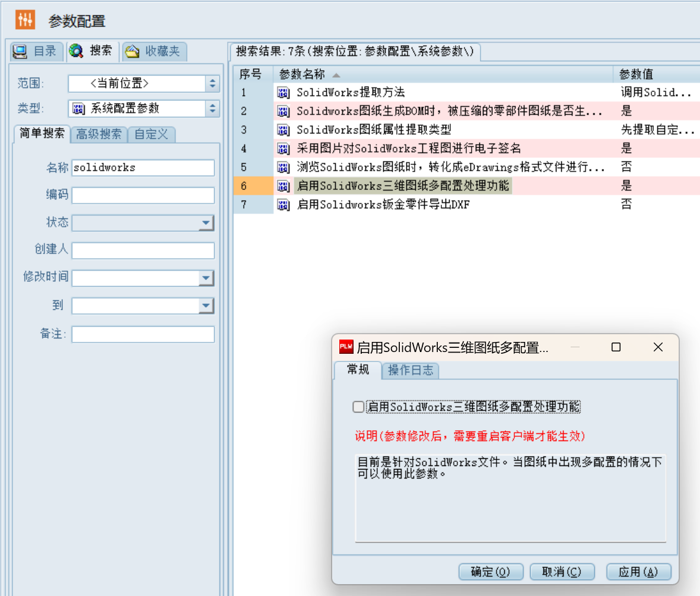700x596 pixels.
Task: Open the 范围 <当前位置> selector
Action: point(212,83)
